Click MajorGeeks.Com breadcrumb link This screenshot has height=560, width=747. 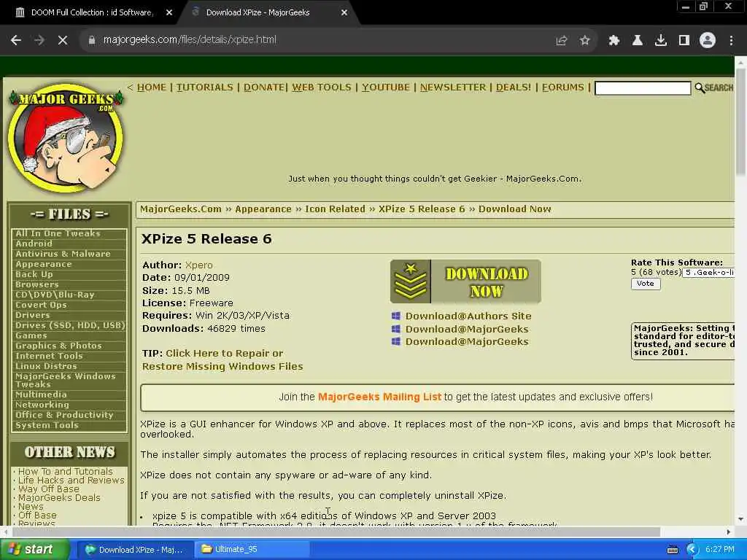181,209
